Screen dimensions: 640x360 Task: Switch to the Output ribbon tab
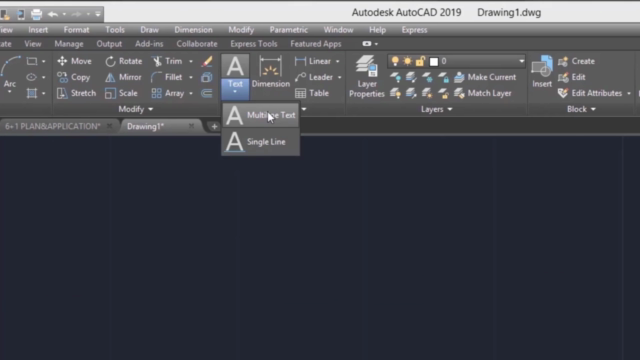(x=109, y=44)
